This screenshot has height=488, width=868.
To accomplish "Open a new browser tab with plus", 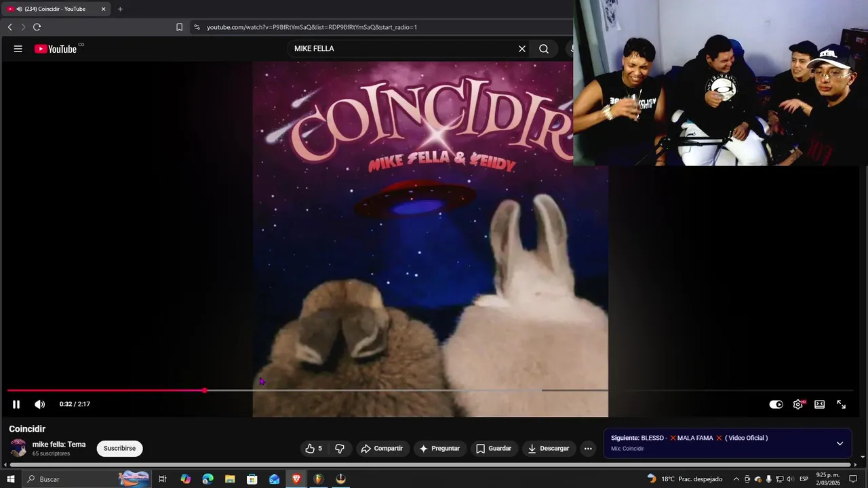I will [120, 9].
